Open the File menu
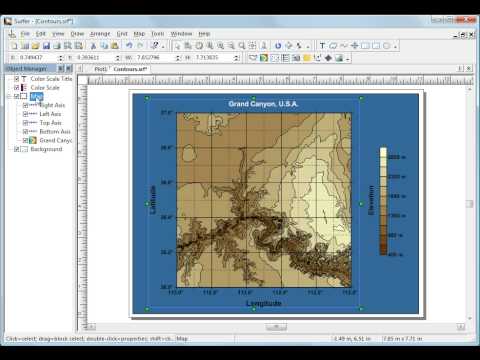 point(25,34)
